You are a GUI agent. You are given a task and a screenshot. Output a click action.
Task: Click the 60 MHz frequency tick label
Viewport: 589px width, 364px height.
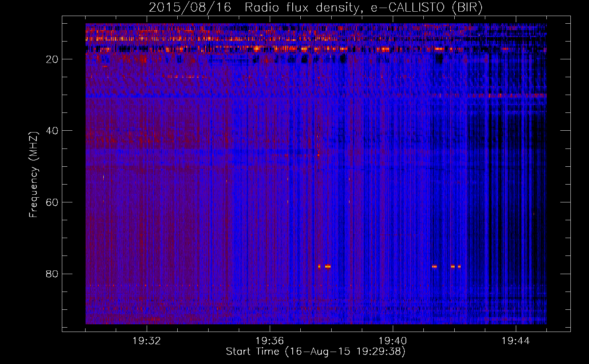coord(52,202)
